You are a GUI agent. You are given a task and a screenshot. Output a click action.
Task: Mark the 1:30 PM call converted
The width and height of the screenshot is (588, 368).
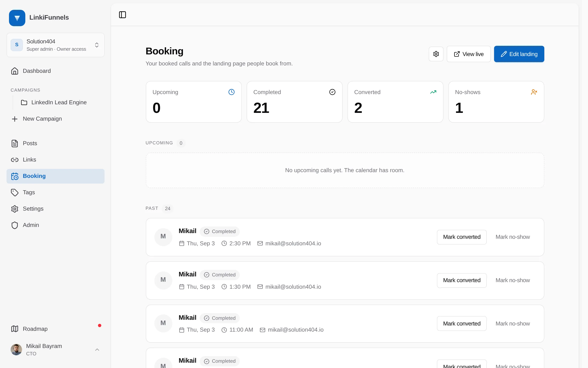[462, 280]
